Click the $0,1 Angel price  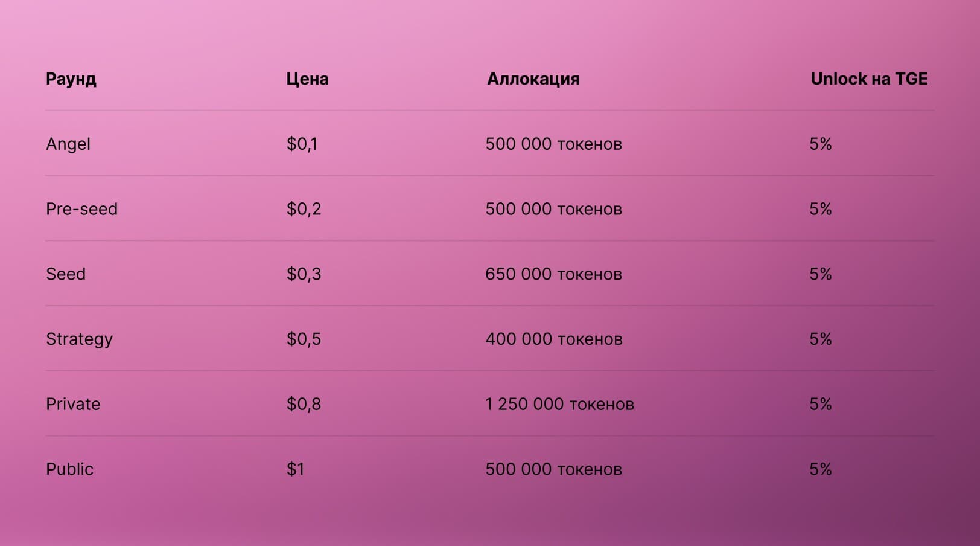[302, 144]
